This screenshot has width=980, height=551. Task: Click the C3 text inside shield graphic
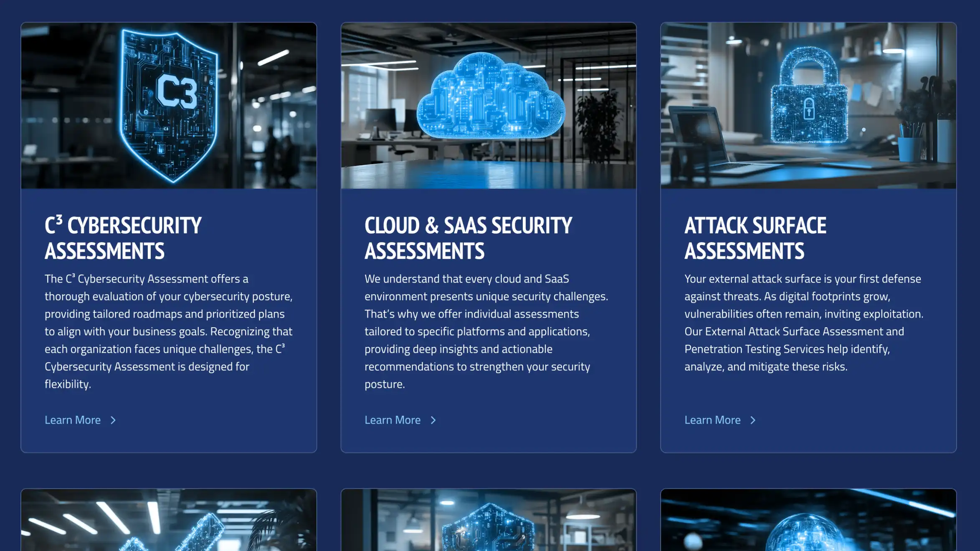click(177, 92)
